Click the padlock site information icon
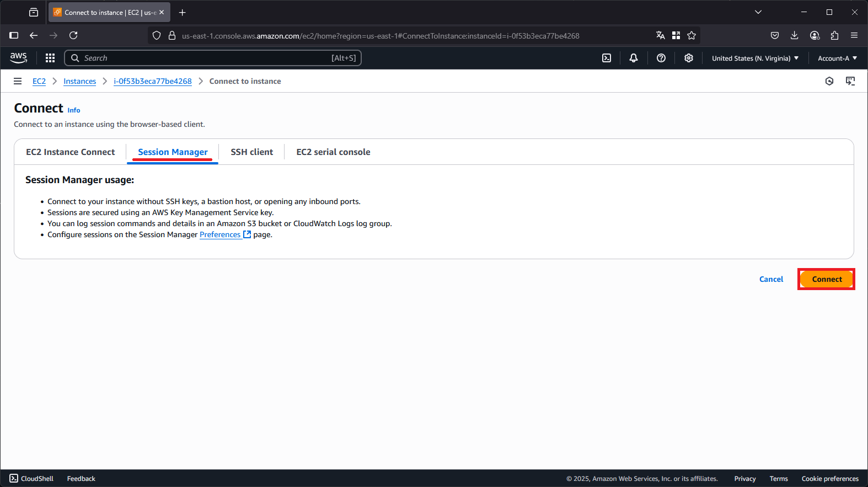 [172, 35]
